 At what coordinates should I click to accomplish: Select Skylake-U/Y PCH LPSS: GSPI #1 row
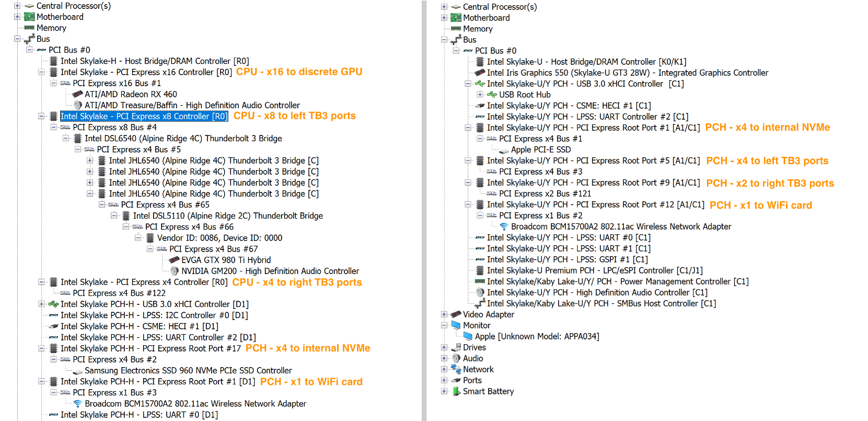point(568,259)
